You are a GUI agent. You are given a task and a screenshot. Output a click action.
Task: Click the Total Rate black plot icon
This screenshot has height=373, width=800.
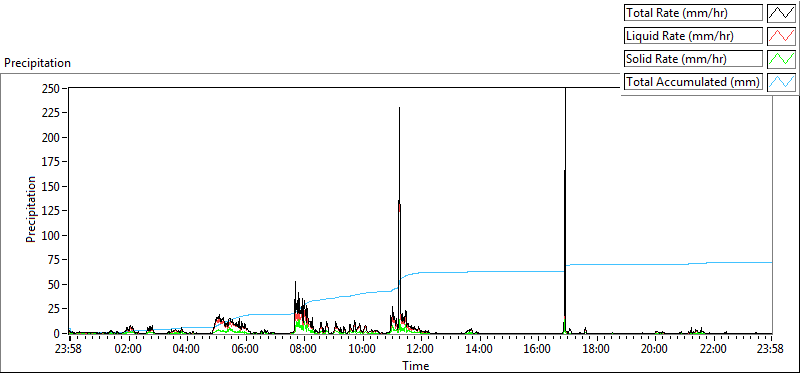(782, 13)
